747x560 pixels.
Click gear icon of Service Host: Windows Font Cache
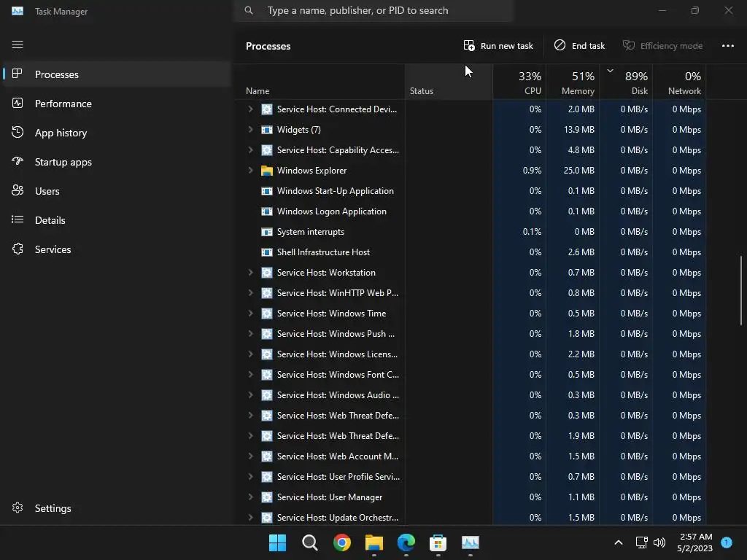point(267,375)
